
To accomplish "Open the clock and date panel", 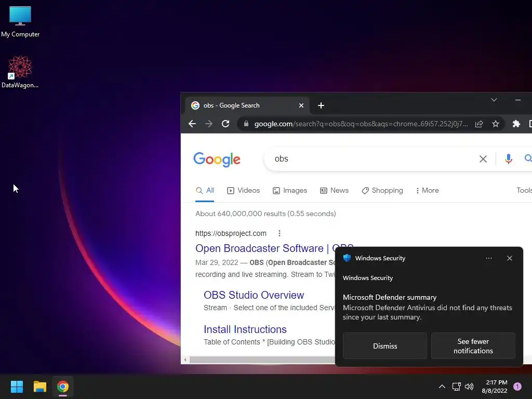I will [495, 387].
